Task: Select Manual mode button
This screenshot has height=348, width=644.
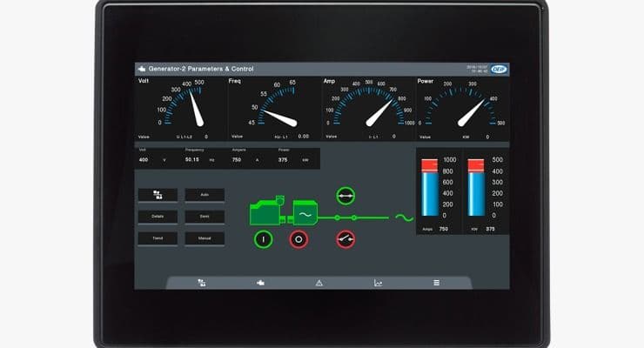Action: (205, 238)
